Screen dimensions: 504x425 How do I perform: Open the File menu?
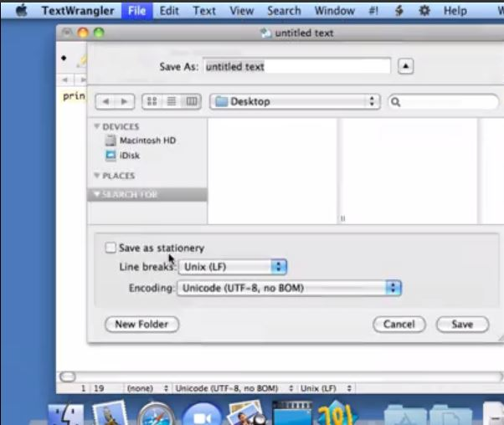point(137,11)
